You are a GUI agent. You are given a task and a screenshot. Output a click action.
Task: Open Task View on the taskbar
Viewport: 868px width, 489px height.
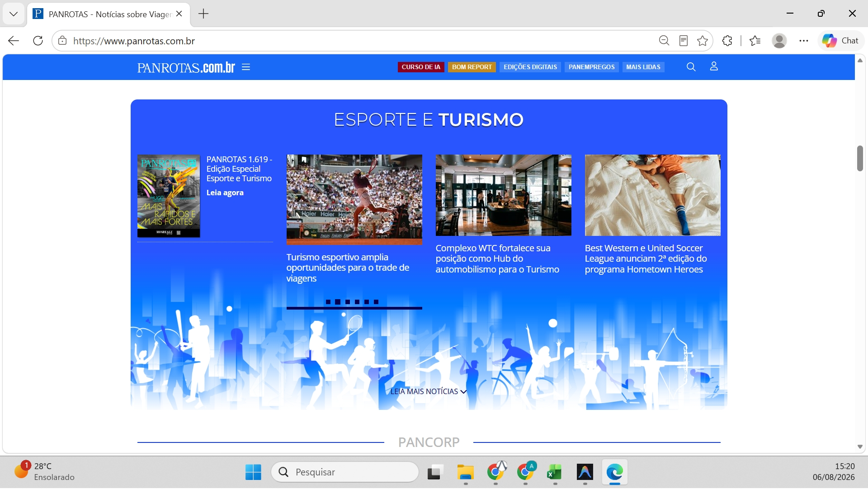tap(435, 472)
